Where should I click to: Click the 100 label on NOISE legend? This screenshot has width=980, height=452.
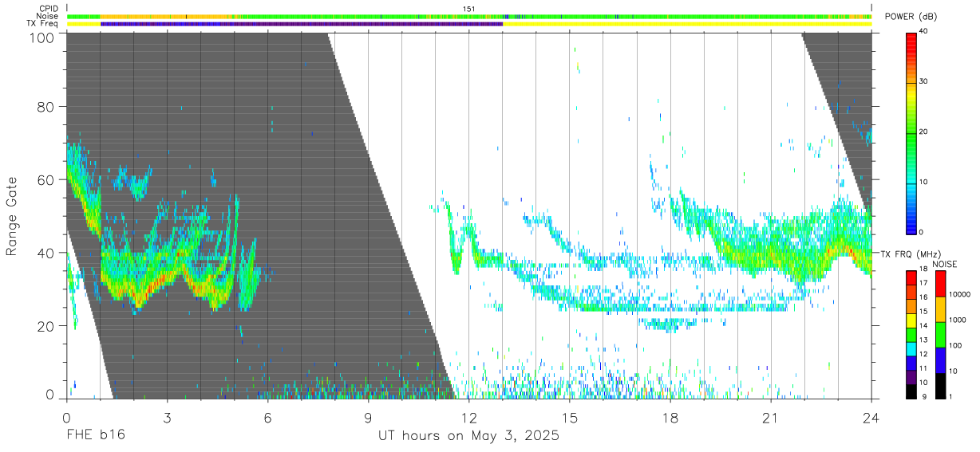(955, 346)
